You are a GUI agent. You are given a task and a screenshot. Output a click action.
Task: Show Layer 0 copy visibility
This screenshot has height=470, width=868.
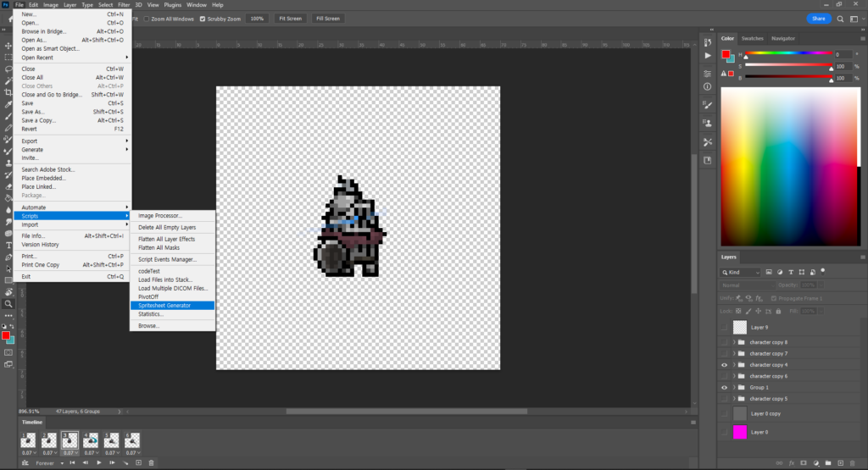pos(724,413)
